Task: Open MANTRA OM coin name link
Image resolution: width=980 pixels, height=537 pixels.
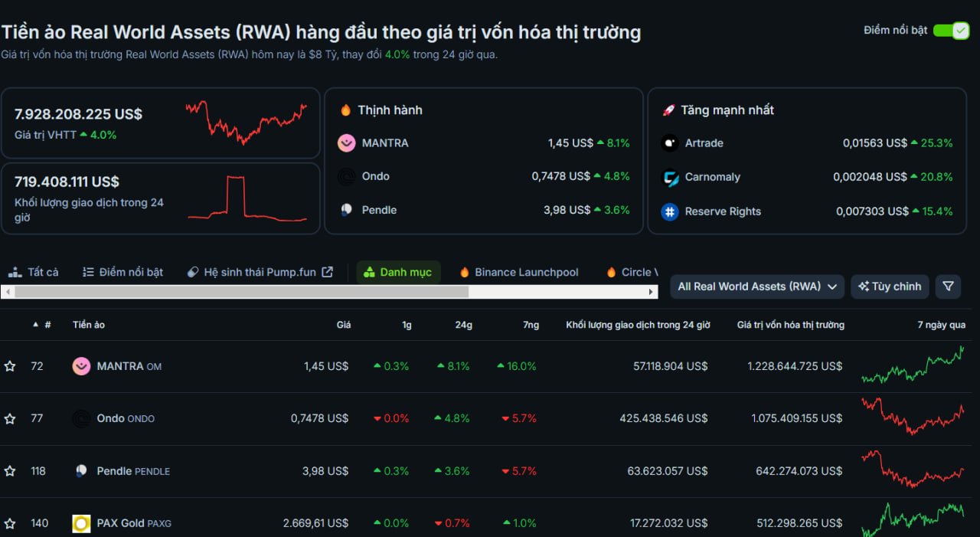Action: (129, 366)
